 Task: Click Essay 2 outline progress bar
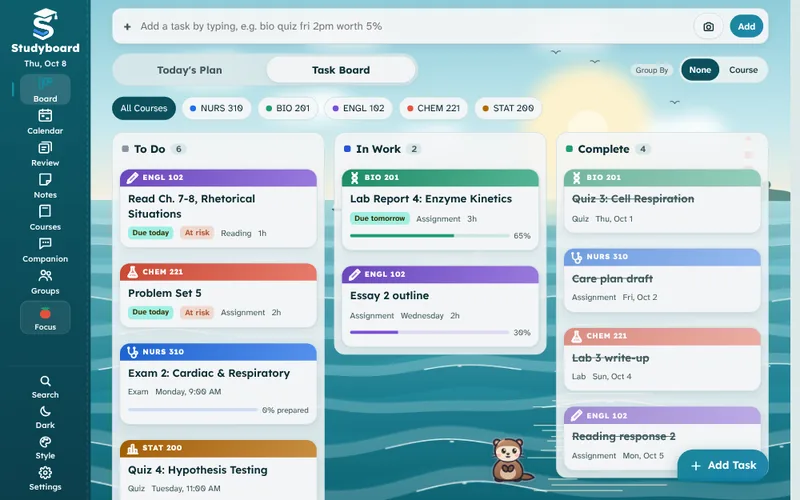430,332
